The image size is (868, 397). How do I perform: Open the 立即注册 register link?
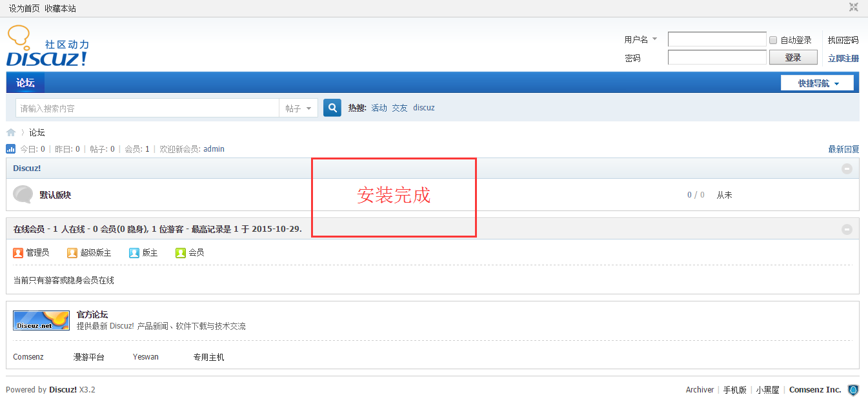(843, 58)
